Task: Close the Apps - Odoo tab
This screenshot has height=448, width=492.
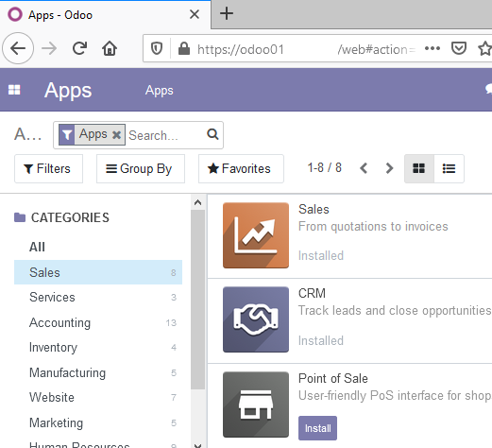Action: click(195, 14)
